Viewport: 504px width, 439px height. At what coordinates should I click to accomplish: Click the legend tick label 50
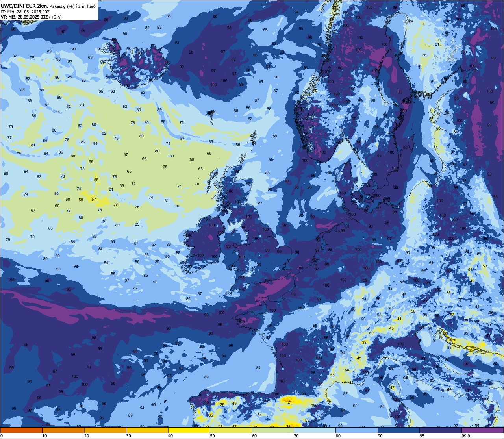click(x=213, y=436)
